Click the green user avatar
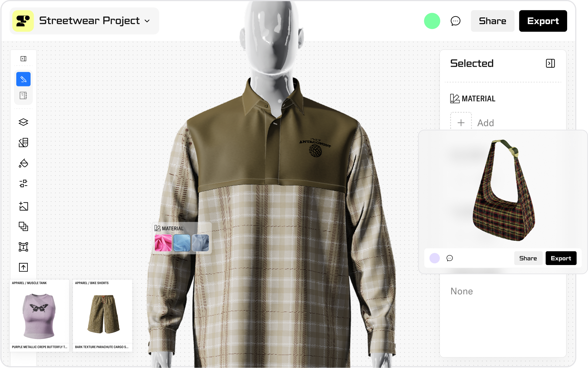Screen dimensions: 588x368 [432, 21]
